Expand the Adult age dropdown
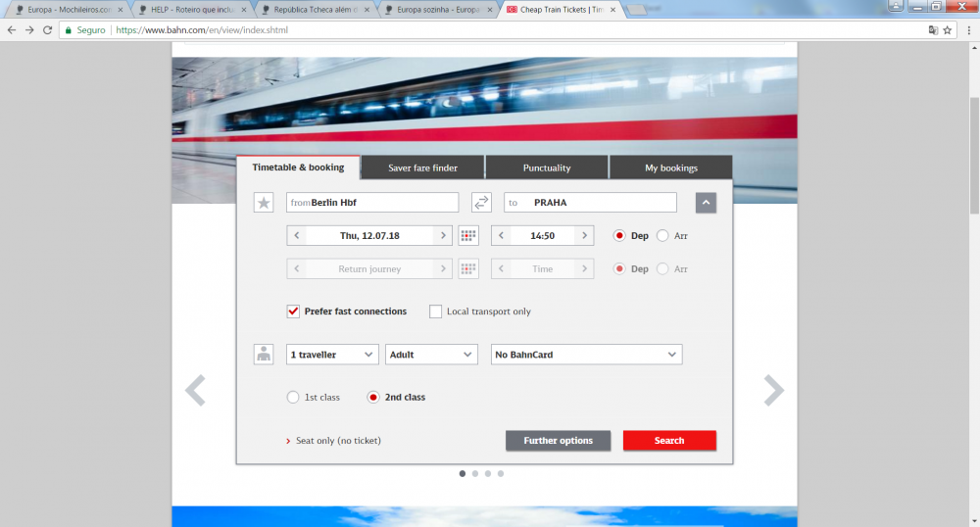980x527 pixels. [431, 355]
